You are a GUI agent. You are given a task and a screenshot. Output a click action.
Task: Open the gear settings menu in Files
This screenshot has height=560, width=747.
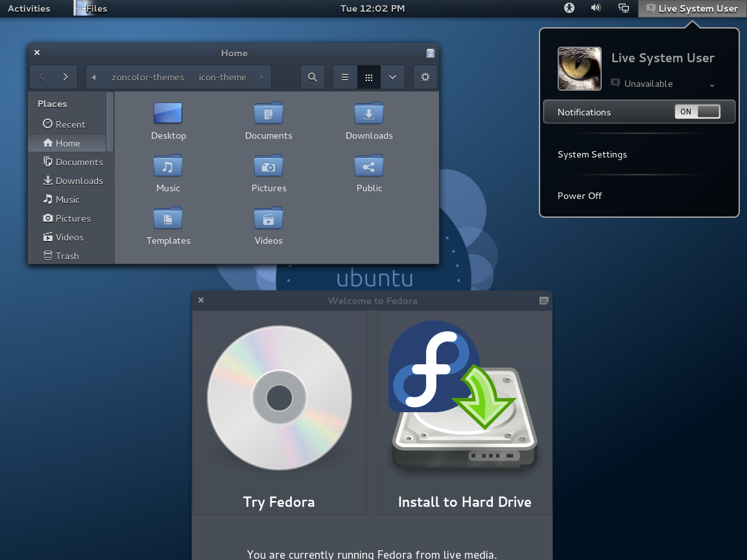tap(425, 77)
